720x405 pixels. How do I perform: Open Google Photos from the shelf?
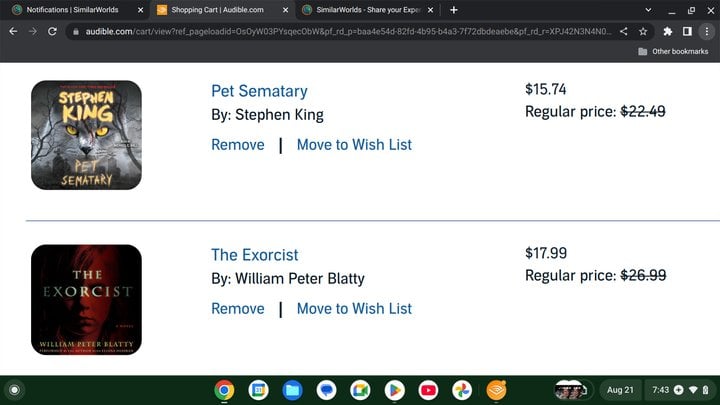point(462,390)
